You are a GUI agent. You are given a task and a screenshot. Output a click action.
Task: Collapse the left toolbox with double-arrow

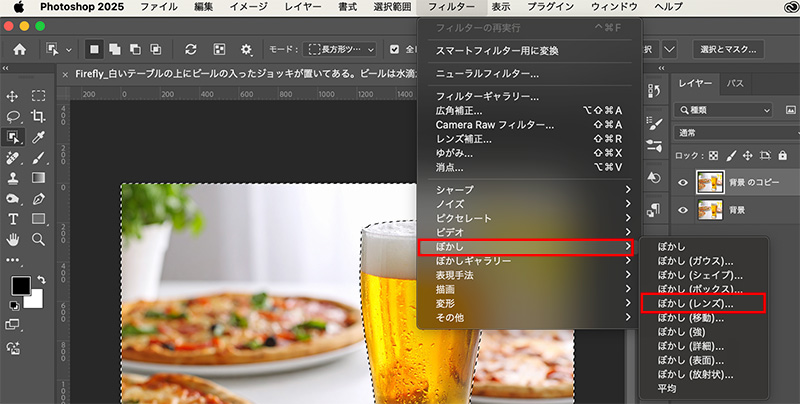(x=6, y=68)
